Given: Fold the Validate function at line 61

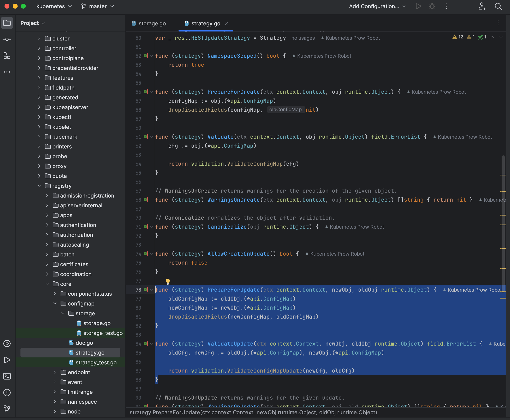Looking at the screenshot, I should pos(151,137).
